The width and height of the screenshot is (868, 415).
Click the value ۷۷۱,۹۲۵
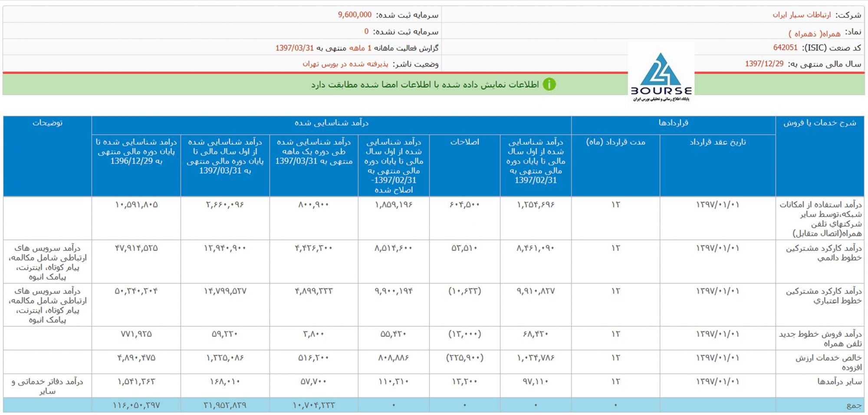click(x=136, y=334)
